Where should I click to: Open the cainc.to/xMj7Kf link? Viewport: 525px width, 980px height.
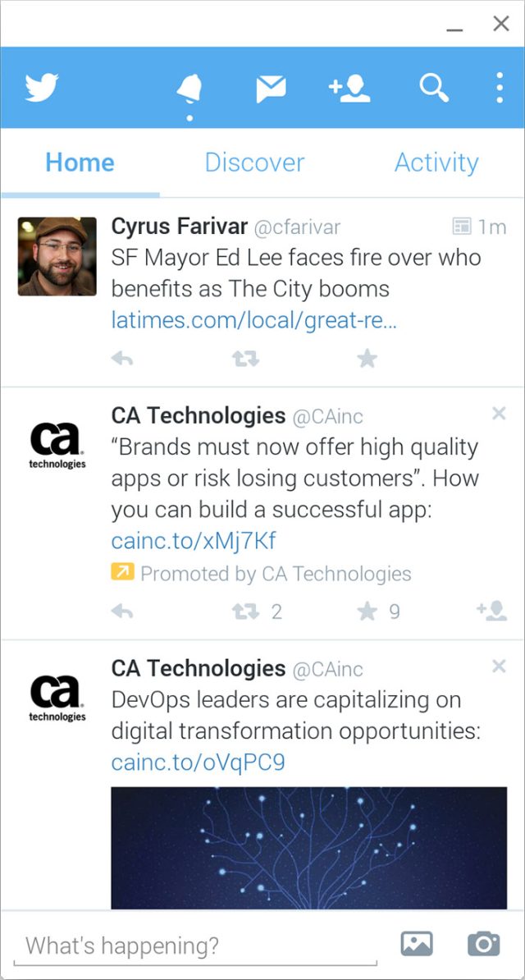click(x=194, y=541)
